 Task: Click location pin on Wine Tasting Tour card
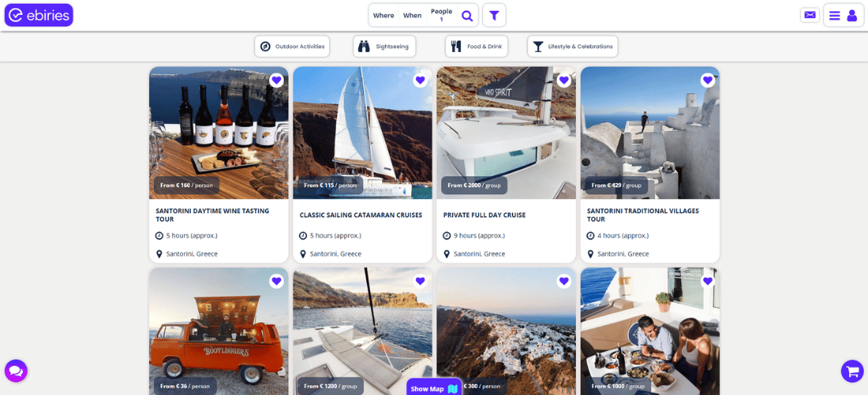(159, 254)
